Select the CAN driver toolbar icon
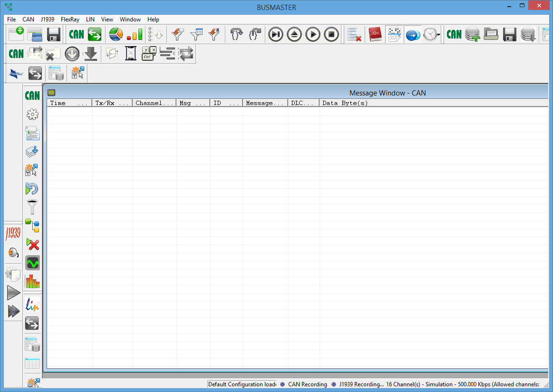553x392 pixels. [76, 34]
